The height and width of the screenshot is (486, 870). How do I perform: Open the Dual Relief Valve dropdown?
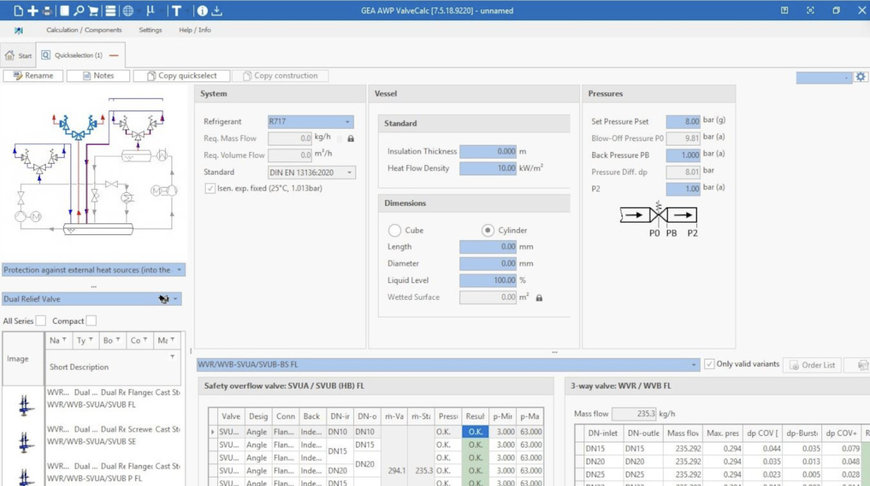click(92, 299)
